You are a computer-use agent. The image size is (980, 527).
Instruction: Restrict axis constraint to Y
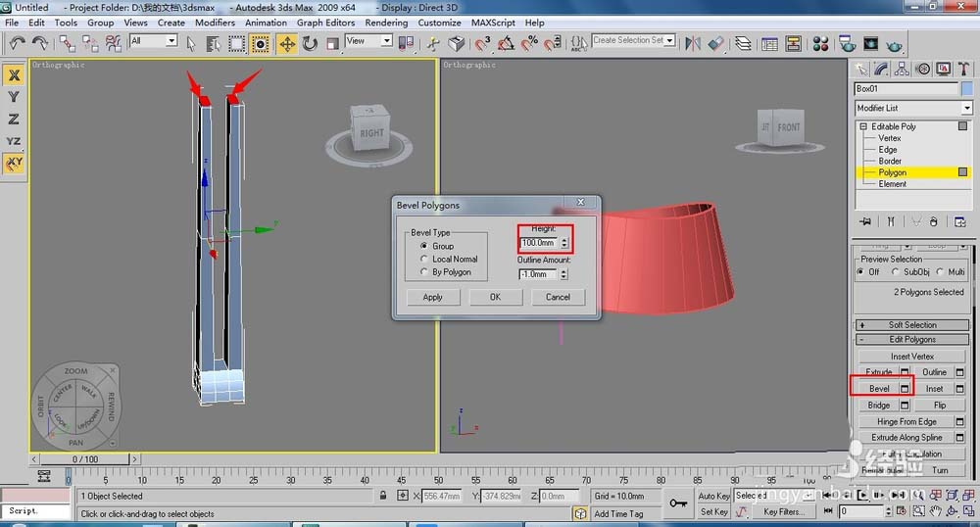(14, 97)
